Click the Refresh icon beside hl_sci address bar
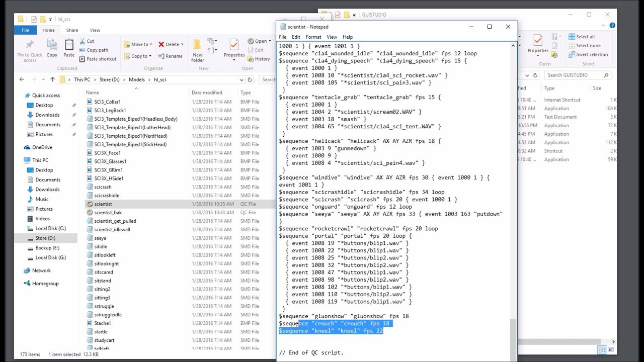The height and width of the screenshot is (362, 644). click(x=250, y=79)
